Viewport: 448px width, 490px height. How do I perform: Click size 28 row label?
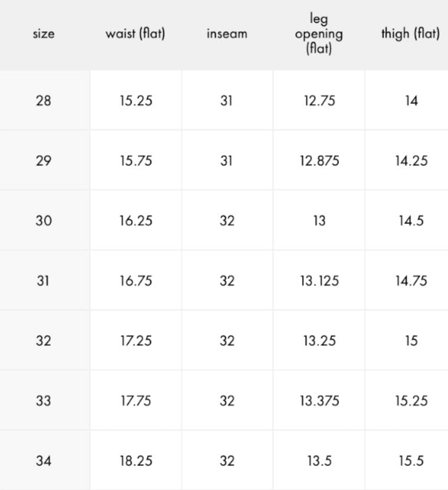point(43,101)
